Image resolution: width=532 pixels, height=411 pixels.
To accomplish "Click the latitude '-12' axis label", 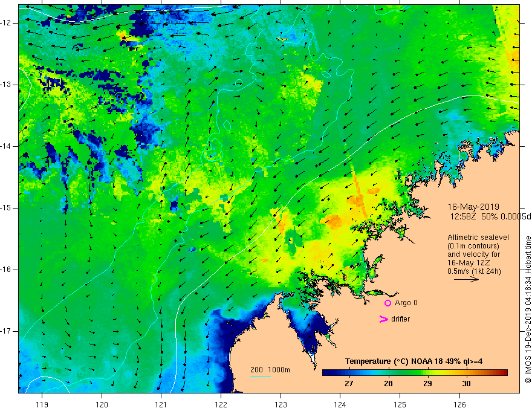I will click(x=6, y=23).
